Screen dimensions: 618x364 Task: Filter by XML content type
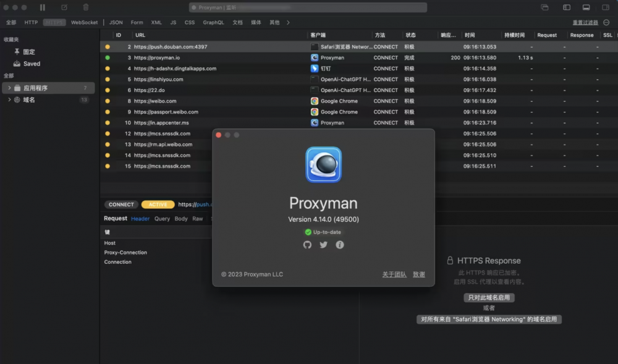(x=156, y=22)
